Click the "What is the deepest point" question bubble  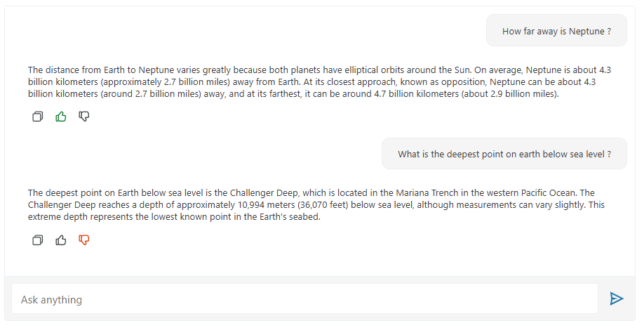[504, 154]
